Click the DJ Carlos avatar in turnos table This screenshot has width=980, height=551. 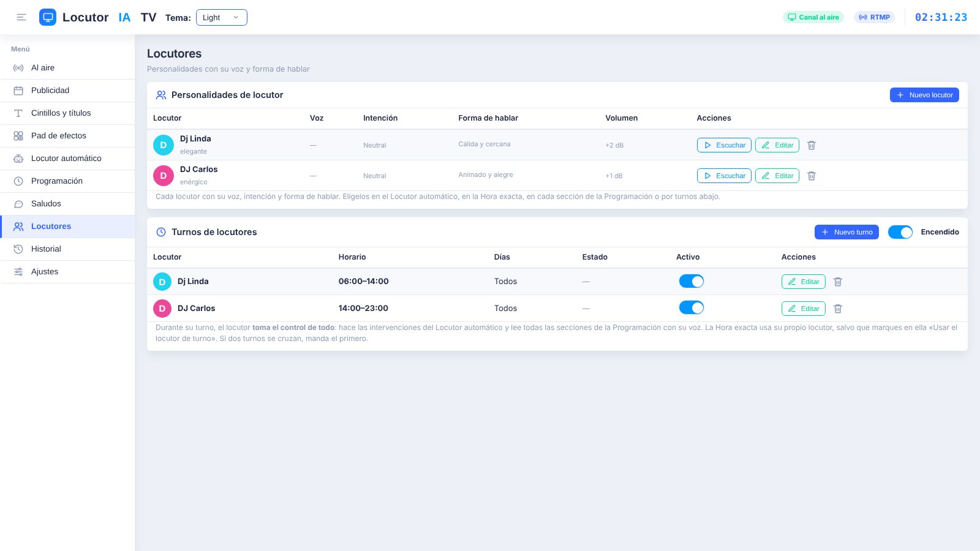162,309
